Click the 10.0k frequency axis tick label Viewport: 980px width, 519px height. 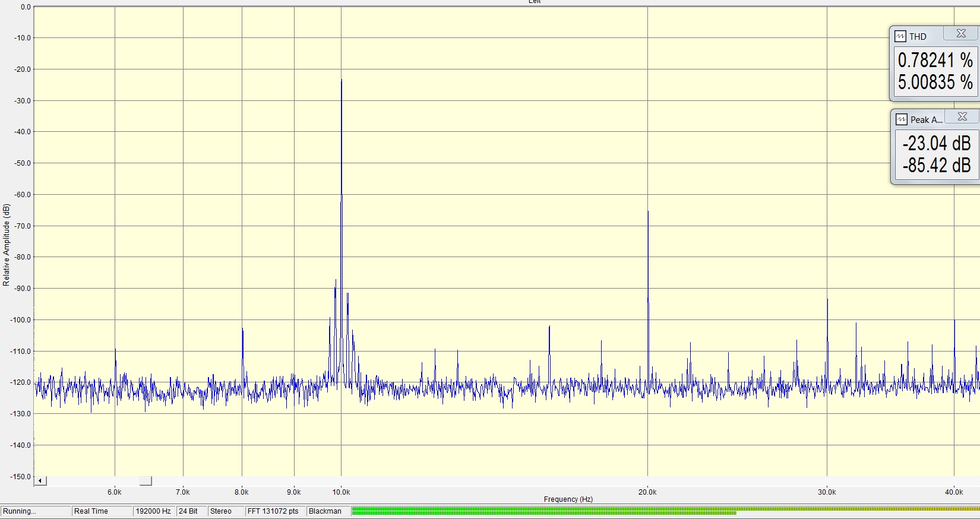(341, 492)
